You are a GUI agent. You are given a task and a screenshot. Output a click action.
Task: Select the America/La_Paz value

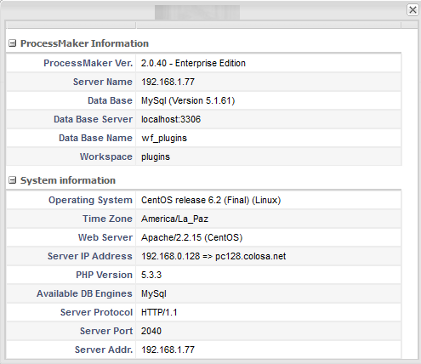point(175,219)
